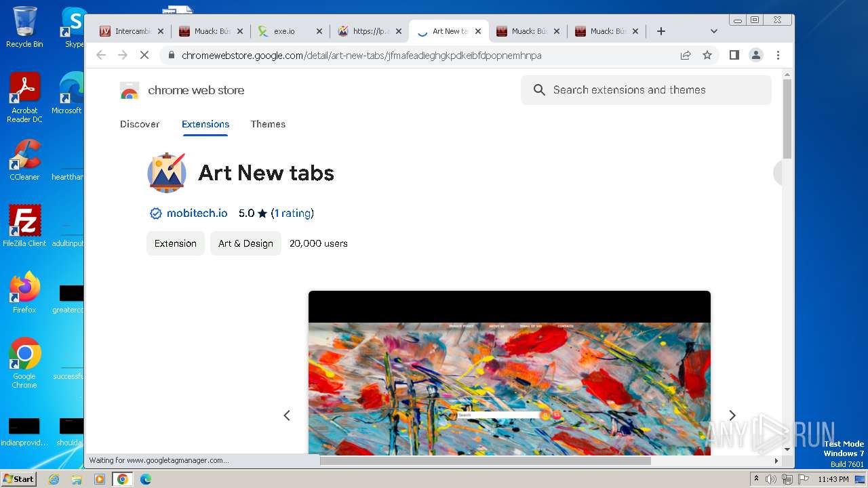Click the Chrome forward arrow

point(123,55)
